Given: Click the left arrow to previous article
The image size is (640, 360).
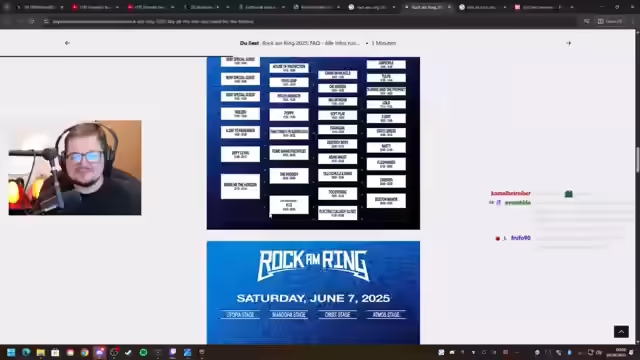Looking at the screenshot, I should 67,43.
